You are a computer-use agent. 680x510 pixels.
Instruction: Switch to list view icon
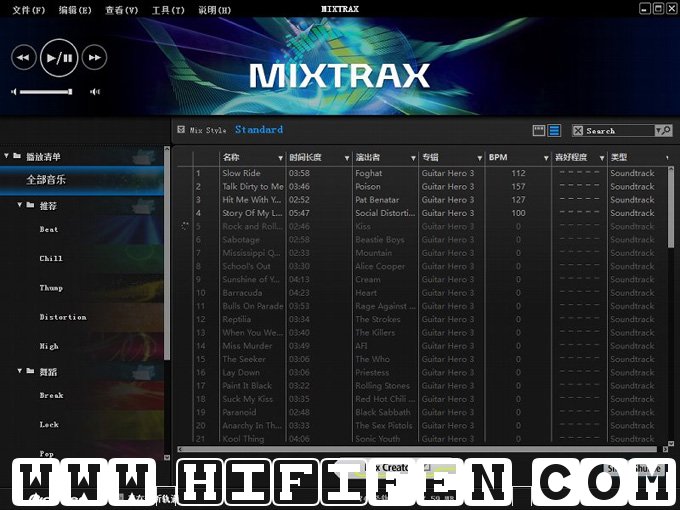coord(554,130)
